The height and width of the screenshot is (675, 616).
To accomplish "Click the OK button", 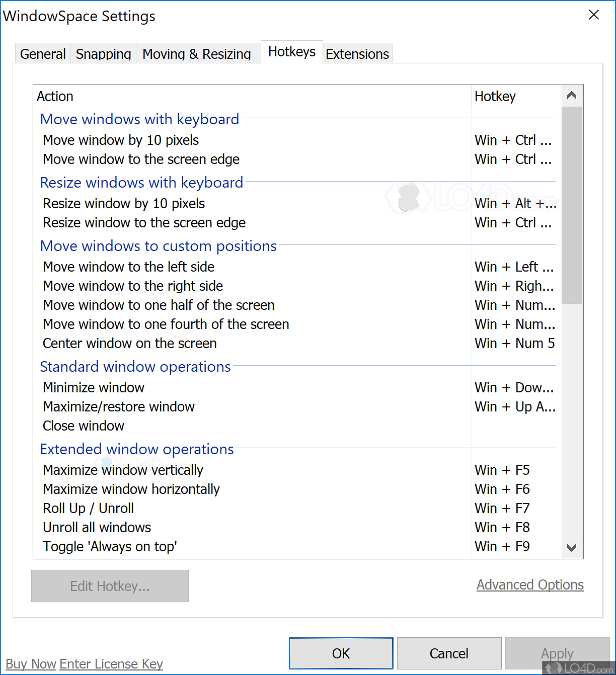I will pos(341,653).
